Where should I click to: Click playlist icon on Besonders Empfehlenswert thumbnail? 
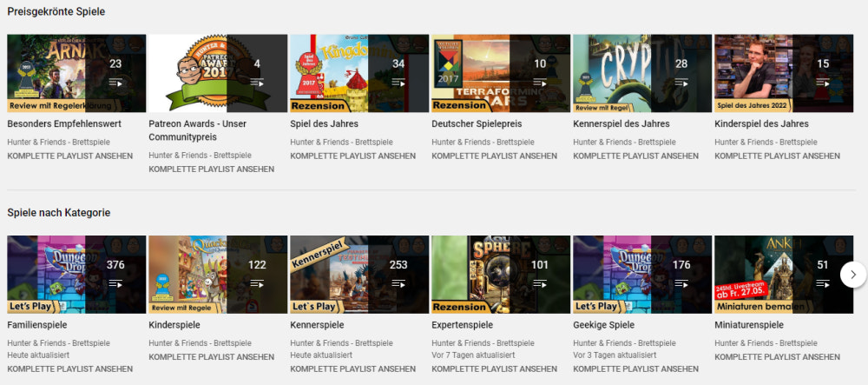[115, 83]
